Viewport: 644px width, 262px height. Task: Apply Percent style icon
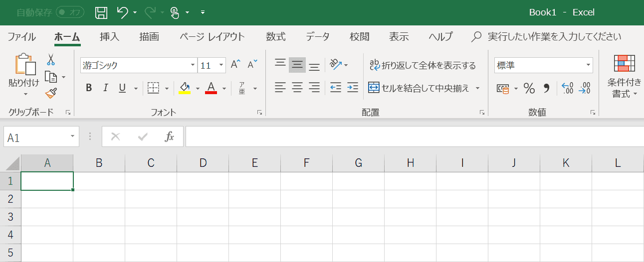pos(529,89)
